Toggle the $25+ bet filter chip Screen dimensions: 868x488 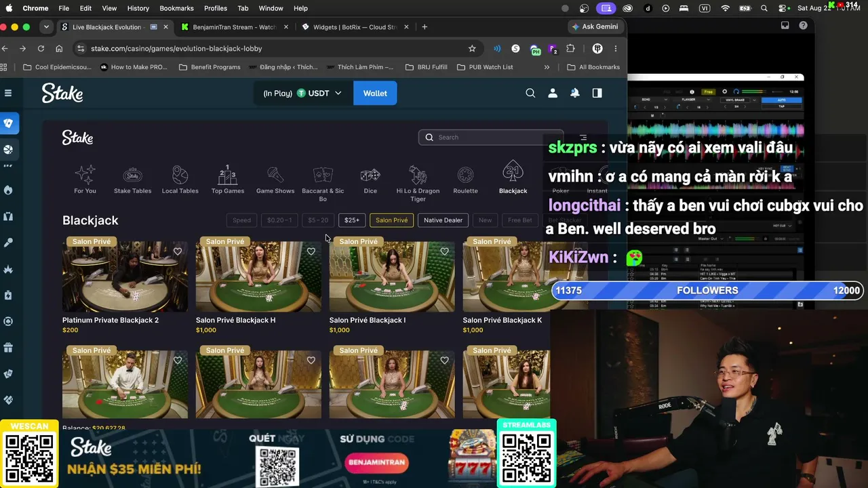(x=352, y=220)
